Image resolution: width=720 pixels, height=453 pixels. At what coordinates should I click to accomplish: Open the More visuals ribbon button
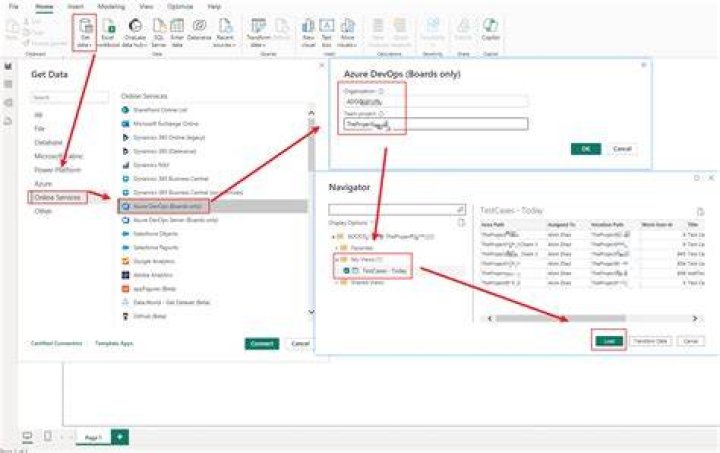click(347, 32)
